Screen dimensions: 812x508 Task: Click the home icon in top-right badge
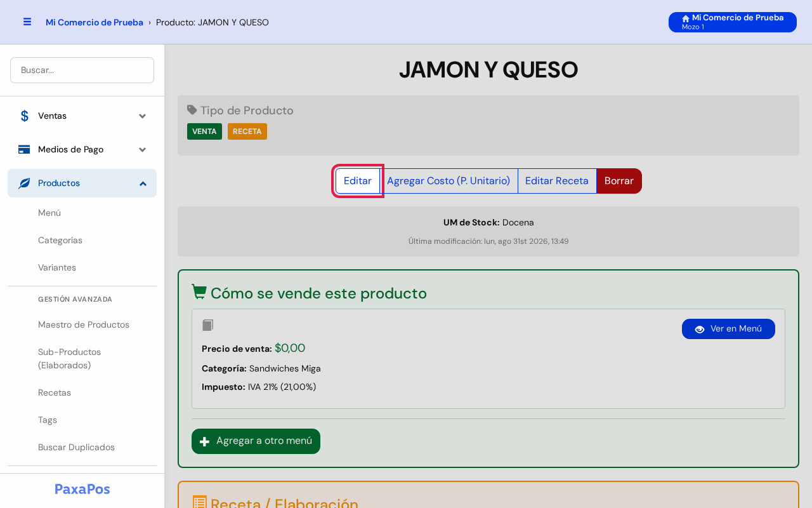686,18
